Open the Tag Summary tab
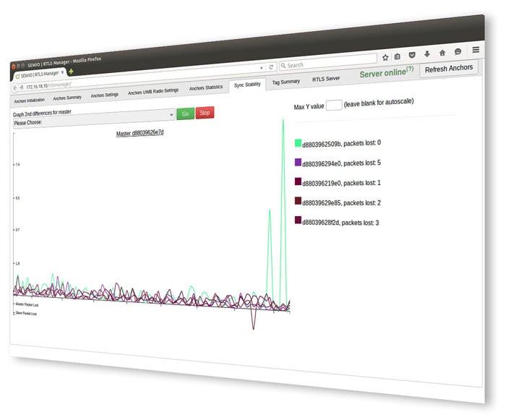506x420 pixels. click(x=286, y=82)
